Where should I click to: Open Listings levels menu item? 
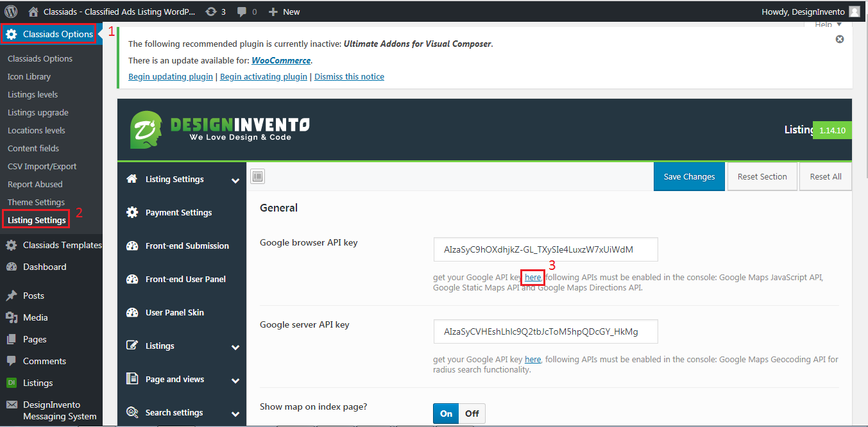point(33,94)
